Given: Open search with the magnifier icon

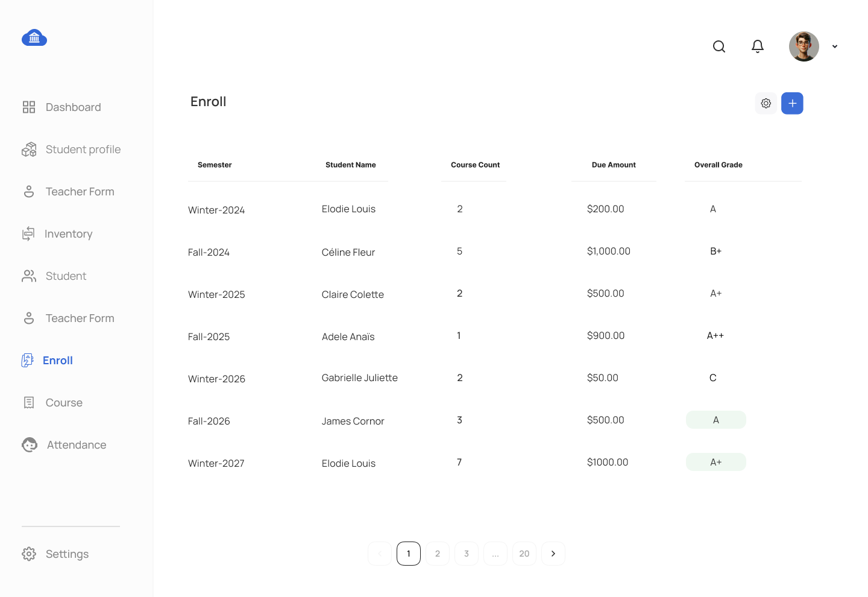Looking at the screenshot, I should pyautogui.click(x=719, y=46).
